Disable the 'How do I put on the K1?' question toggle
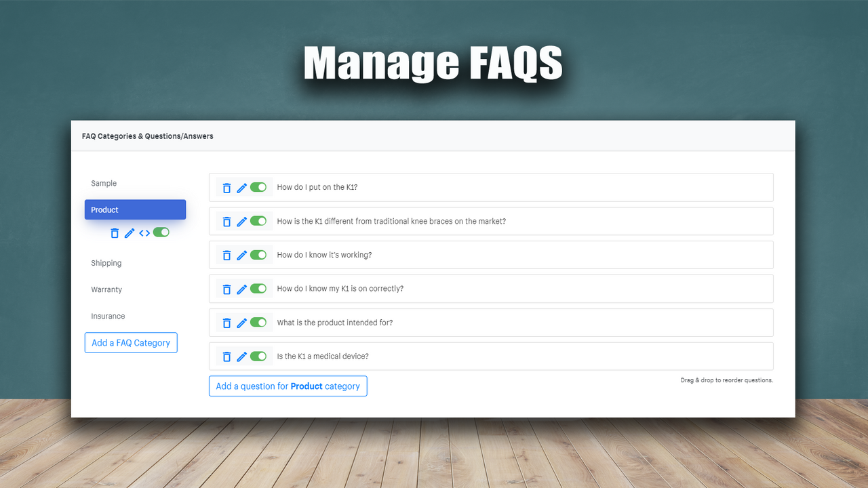Image resolution: width=868 pixels, height=488 pixels. point(259,187)
